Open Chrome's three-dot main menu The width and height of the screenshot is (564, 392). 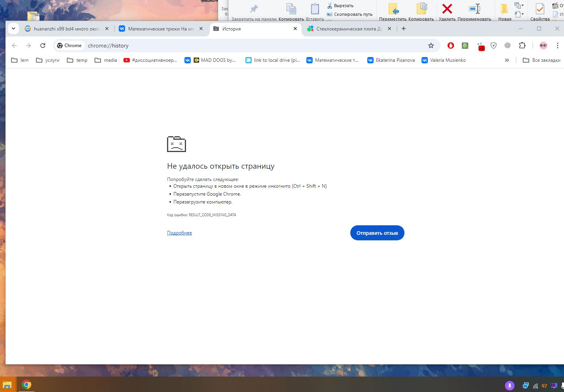pos(557,46)
